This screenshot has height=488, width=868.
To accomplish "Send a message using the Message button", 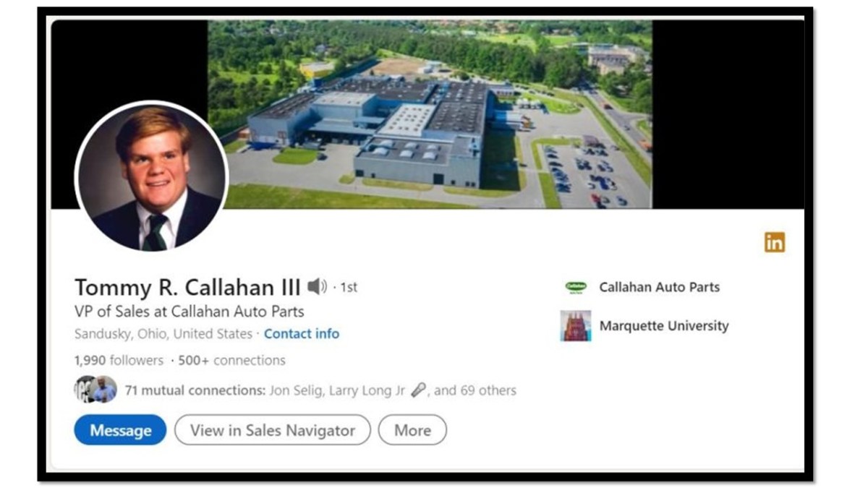I will [x=120, y=430].
